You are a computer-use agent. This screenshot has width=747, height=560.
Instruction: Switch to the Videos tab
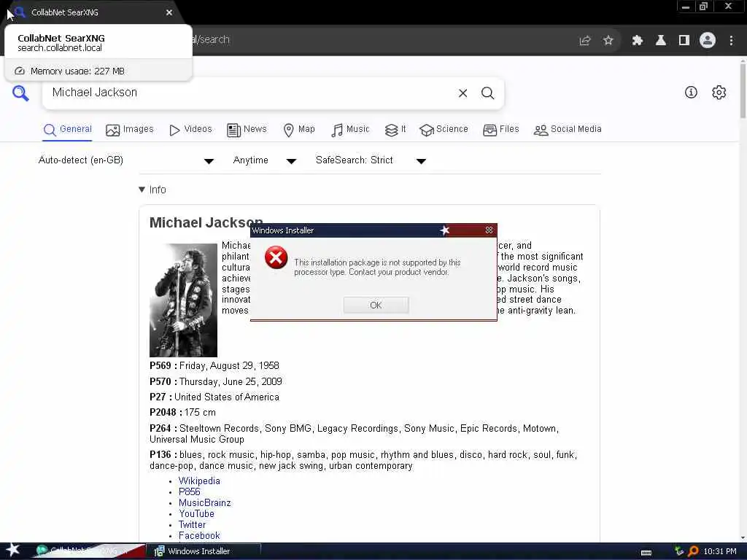point(190,130)
